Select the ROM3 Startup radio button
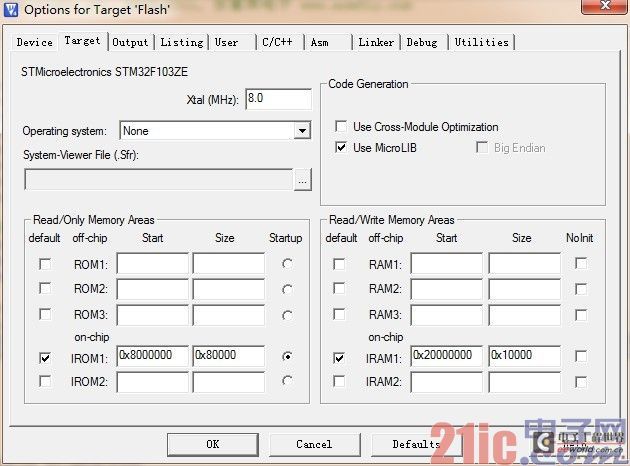This screenshot has height=466, width=630. pos(287,315)
